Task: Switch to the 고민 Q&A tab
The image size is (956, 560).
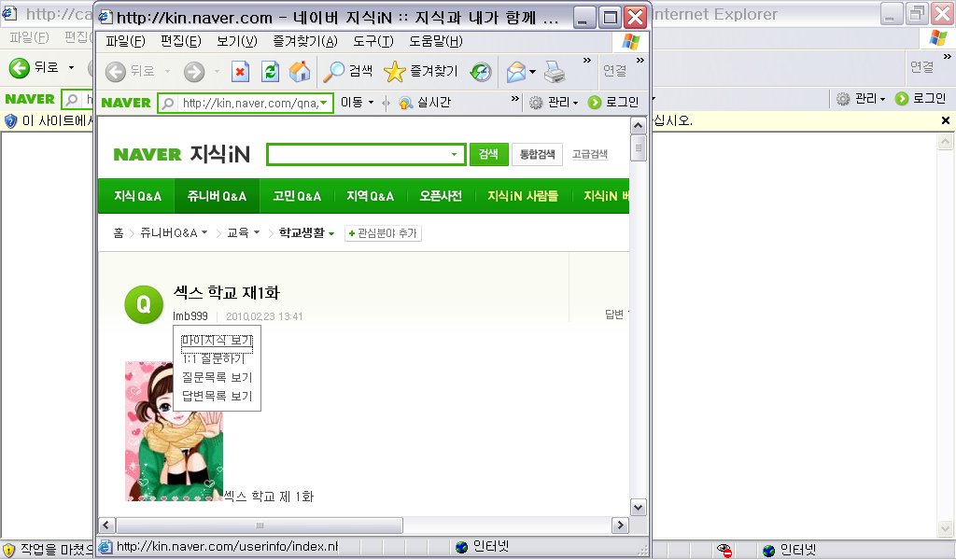Action: (x=296, y=196)
